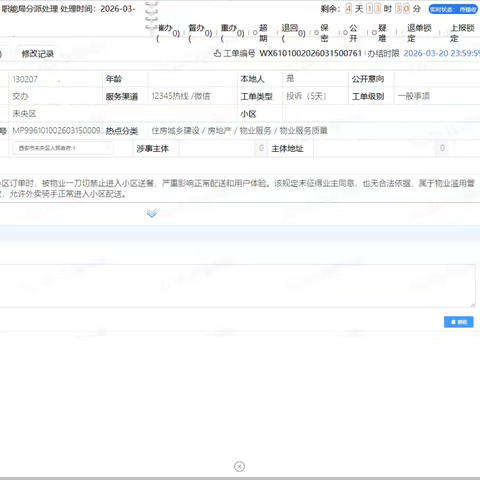
Task: Click the thumbs-up icon beside 工单编号
Action: click(x=217, y=53)
